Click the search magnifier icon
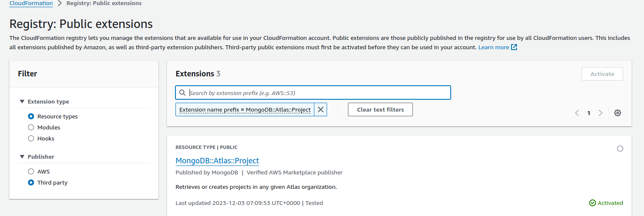The height and width of the screenshot is (216, 644). click(x=182, y=93)
